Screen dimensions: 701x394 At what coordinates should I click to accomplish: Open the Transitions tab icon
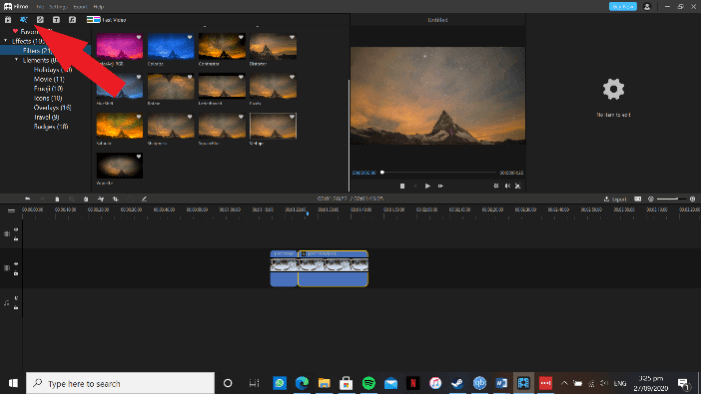point(40,20)
